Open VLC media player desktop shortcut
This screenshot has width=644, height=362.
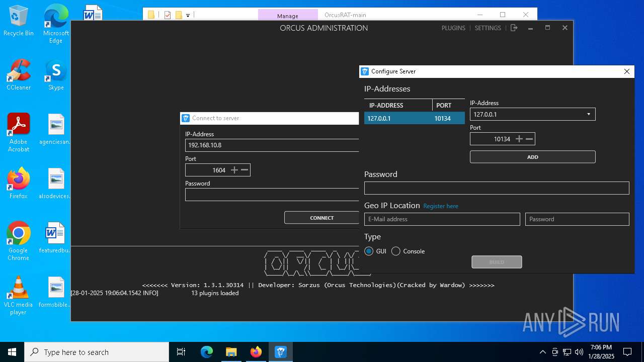click(x=19, y=296)
